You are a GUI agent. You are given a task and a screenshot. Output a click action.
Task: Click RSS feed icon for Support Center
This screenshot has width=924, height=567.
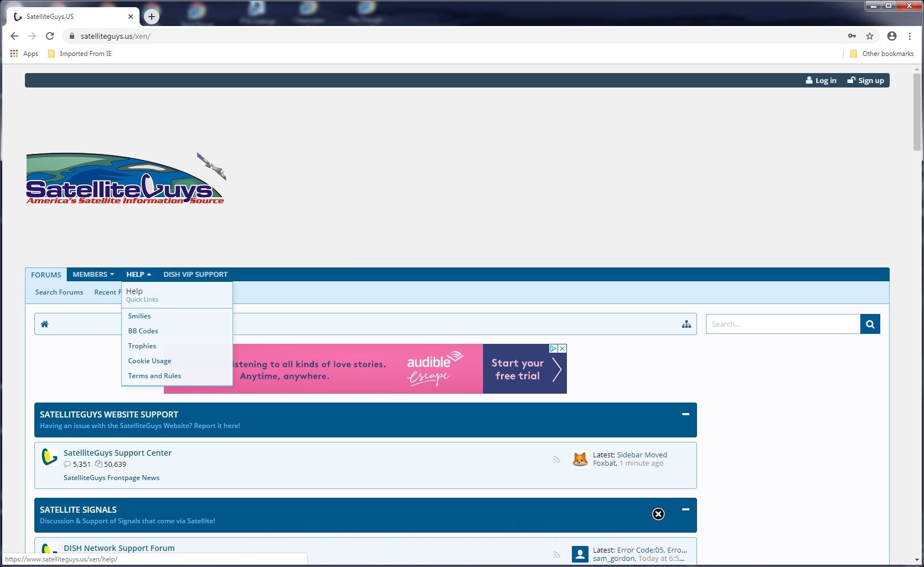[x=556, y=460]
